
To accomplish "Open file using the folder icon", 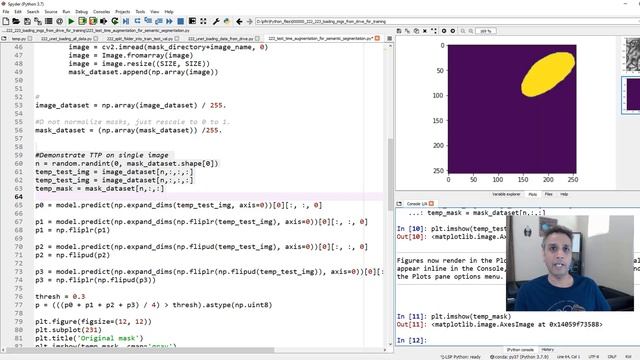I will pos(16,21).
